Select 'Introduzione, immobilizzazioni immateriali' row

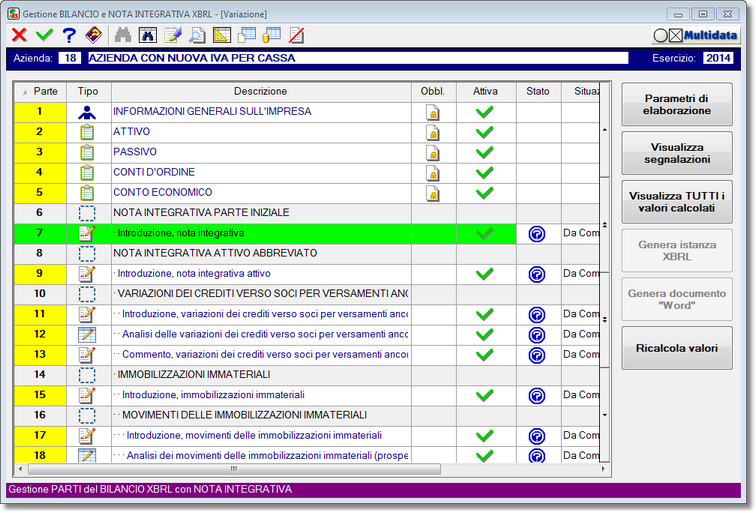tap(307, 395)
